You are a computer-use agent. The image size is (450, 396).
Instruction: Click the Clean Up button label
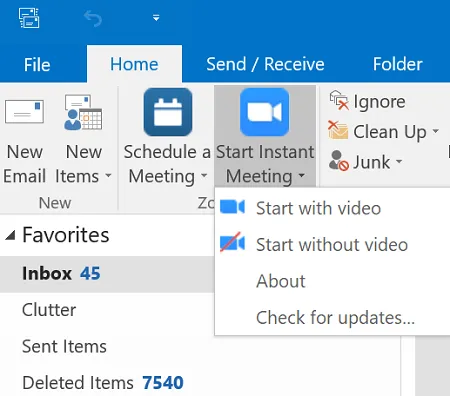pos(390,132)
